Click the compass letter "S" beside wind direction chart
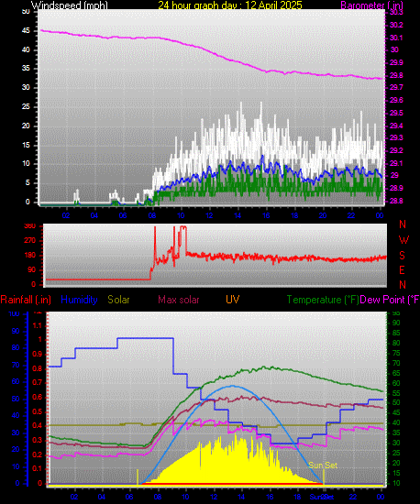Screen dimensions: 420x504 [x=402, y=256]
